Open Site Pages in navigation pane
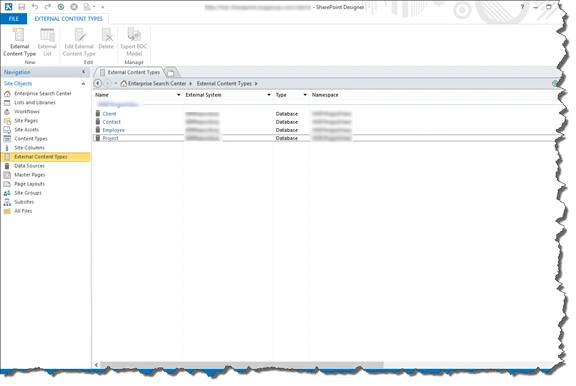The width and height of the screenshot is (576, 386). coord(26,120)
